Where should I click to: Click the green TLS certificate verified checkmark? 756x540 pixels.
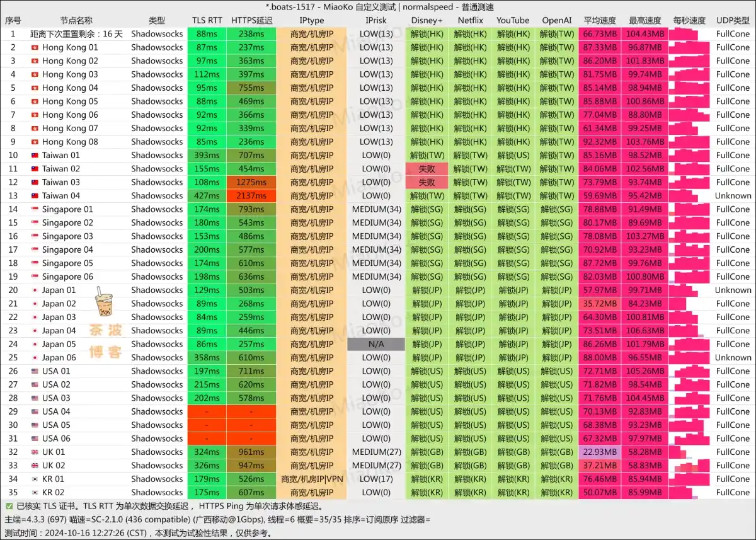9,506
